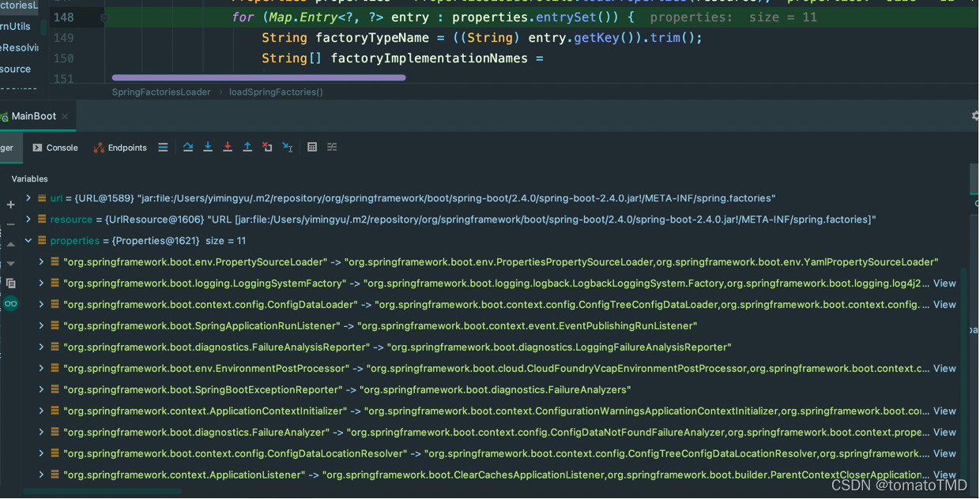This screenshot has width=980, height=499.
Task: Click View link on LoggingSystemFactory row
Action: tap(944, 283)
